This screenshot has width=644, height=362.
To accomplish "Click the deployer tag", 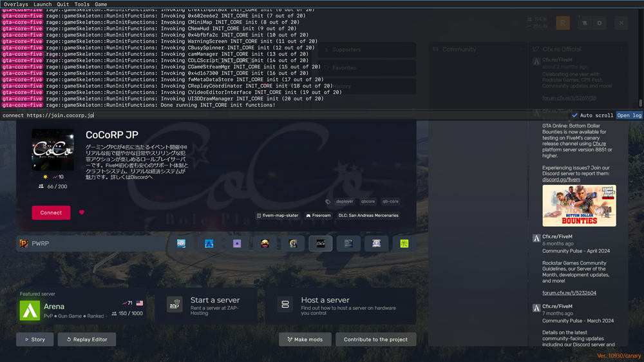I will tap(345, 202).
